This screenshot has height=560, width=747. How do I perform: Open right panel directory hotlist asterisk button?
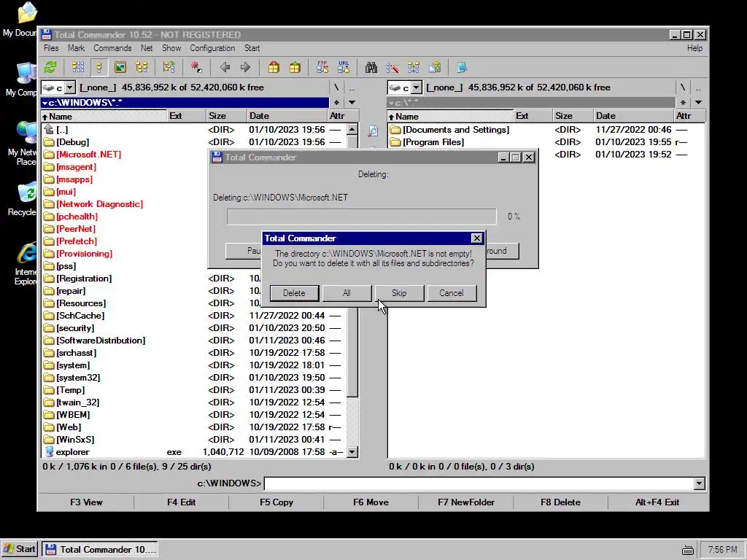[x=683, y=102]
